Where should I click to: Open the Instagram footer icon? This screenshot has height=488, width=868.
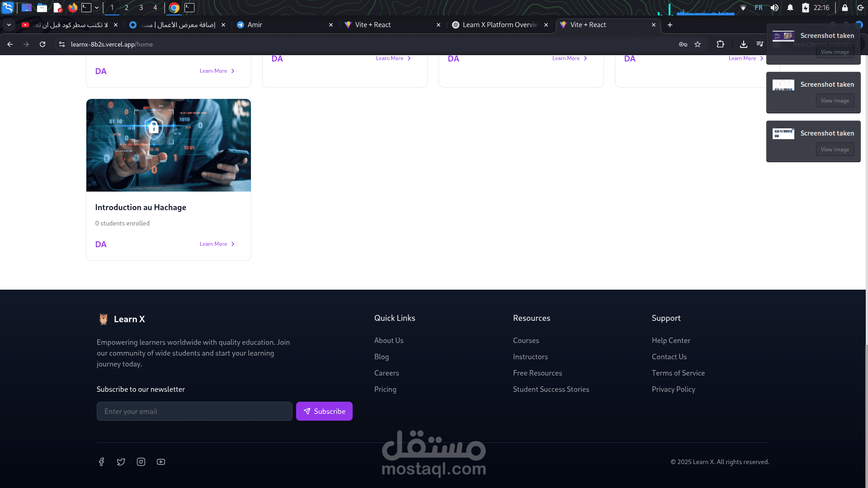pyautogui.click(x=141, y=462)
